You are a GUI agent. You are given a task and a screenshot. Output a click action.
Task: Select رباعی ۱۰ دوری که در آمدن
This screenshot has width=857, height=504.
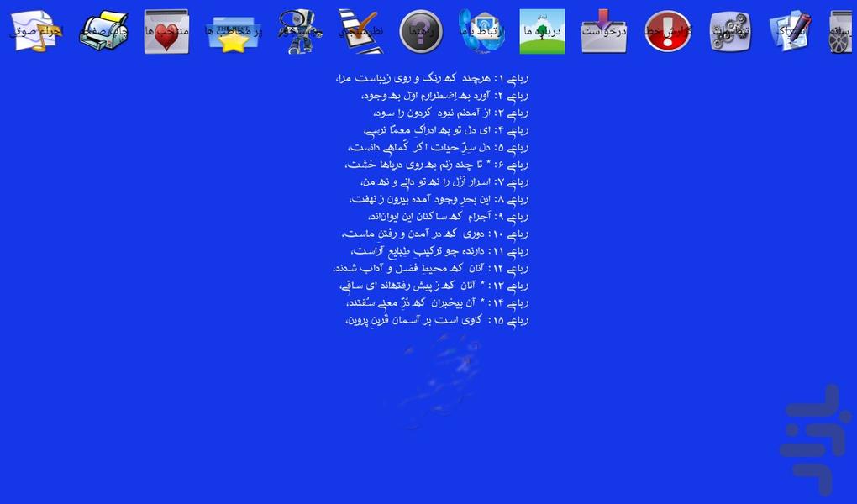tap(435, 234)
